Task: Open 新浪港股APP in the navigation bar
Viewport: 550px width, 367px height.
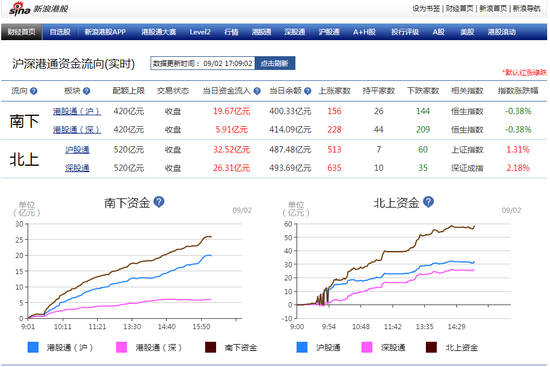Action: click(105, 32)
